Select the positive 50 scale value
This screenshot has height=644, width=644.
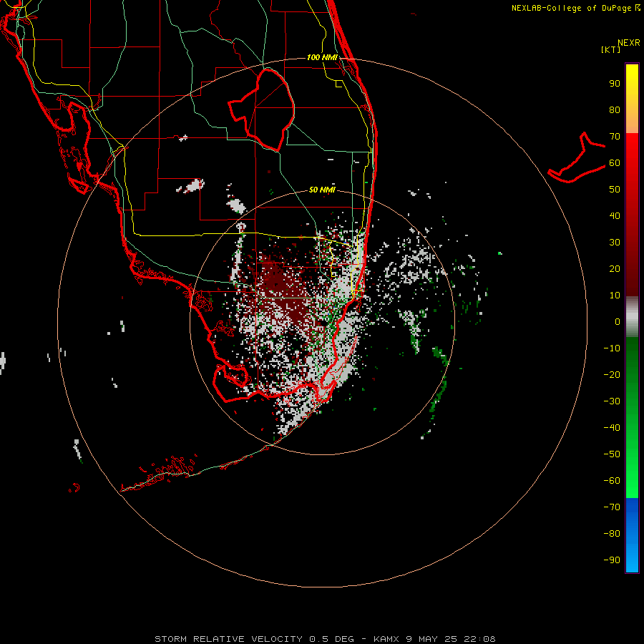coord(615,190)
